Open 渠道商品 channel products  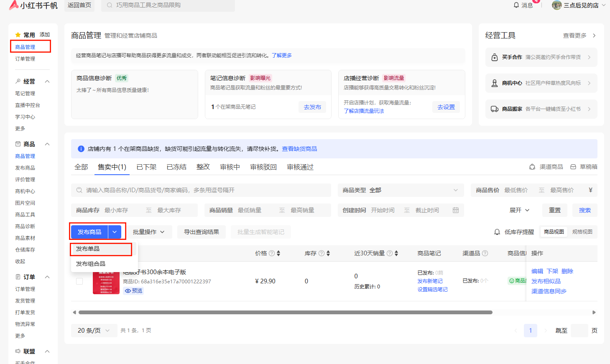[546, 167]
